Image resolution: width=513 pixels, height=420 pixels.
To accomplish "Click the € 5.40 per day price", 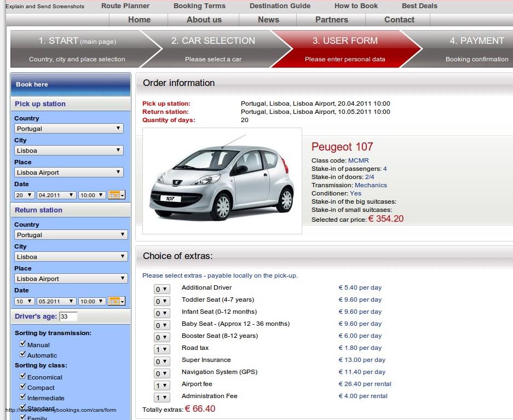I will pos(360,287).
